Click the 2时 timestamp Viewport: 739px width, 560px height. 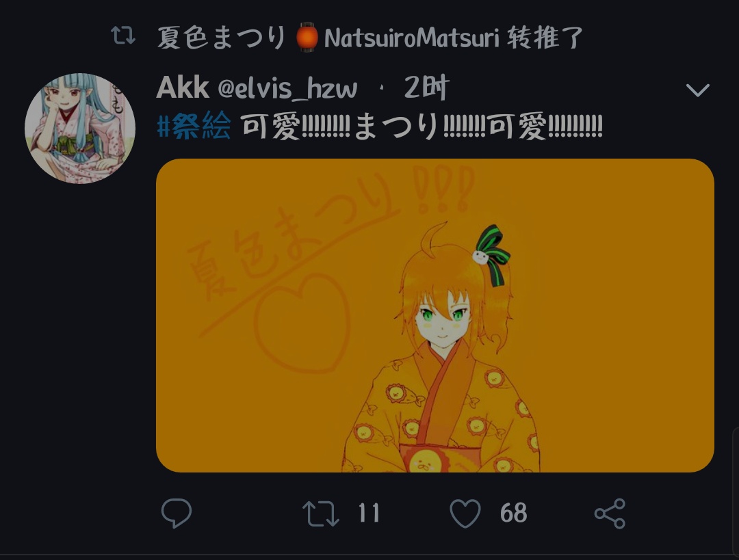tap(426, 88)
